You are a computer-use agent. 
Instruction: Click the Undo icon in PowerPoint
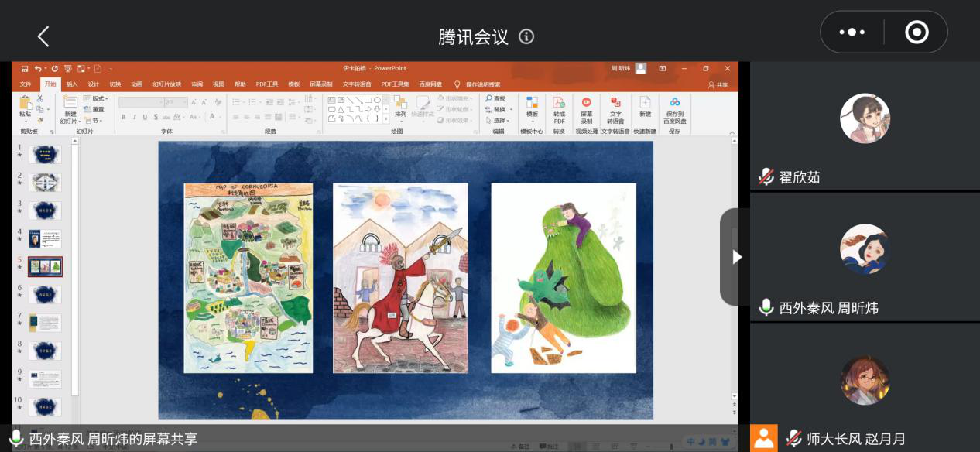[38, 69]
